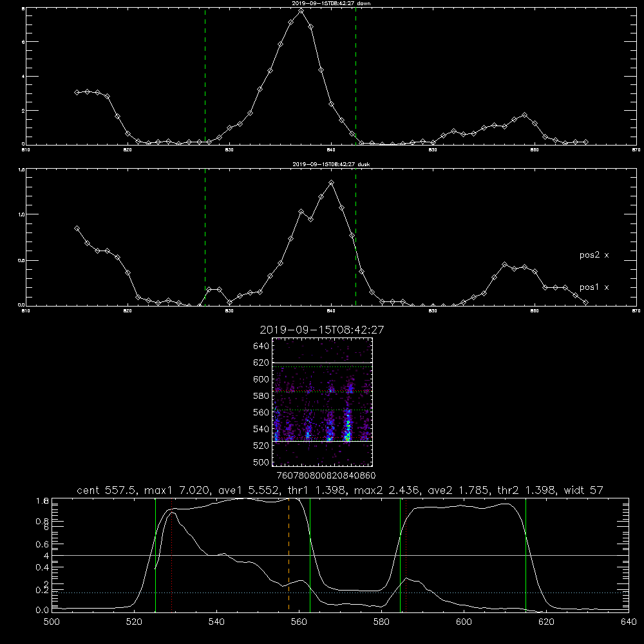Click the spectrogram image thumbnail
Screen dimensions: 644x644
pyautogui.click(x=323, y=402)
